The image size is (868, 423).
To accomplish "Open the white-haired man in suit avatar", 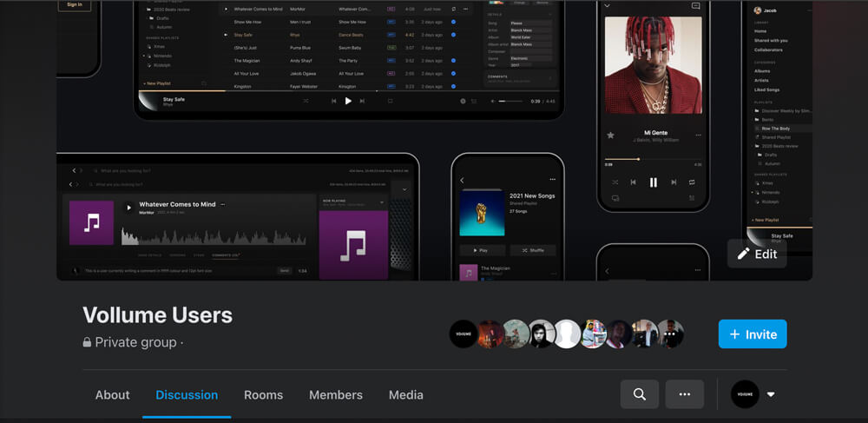I will click(644, 334).
